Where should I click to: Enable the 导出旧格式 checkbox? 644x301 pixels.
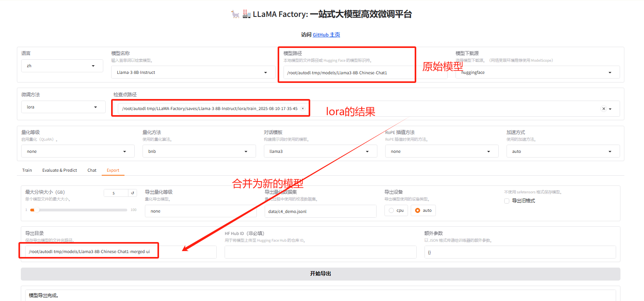tap(507, 201)
